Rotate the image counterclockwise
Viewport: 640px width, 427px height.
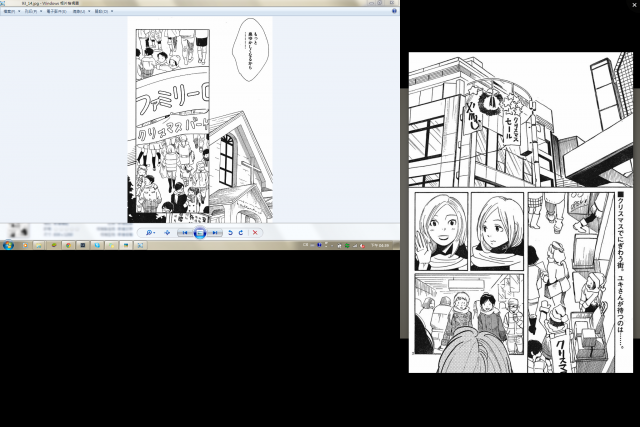click(x=230, y=233)
